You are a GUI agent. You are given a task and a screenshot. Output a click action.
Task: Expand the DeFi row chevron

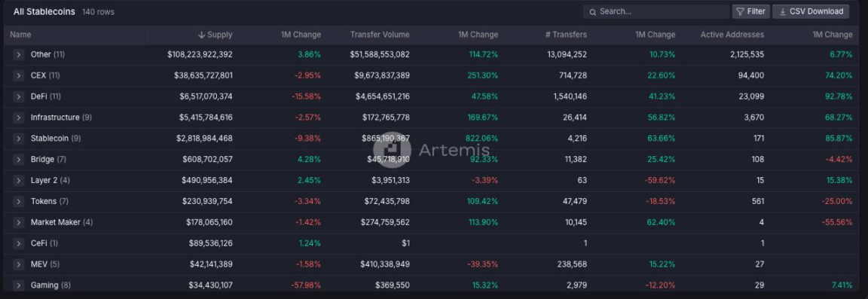coord(18,97)
